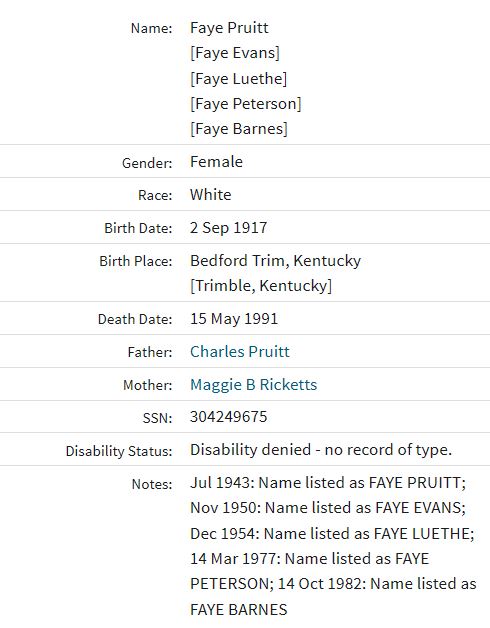Select the name Faye Pruitt
The width and height of the screenshot is (490, 628).
click(229, 28)
